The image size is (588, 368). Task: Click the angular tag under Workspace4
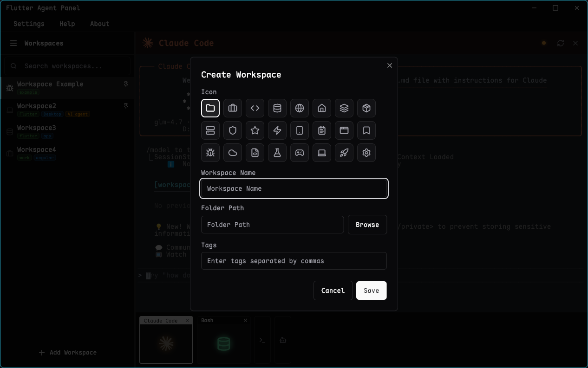pos(44,158)
